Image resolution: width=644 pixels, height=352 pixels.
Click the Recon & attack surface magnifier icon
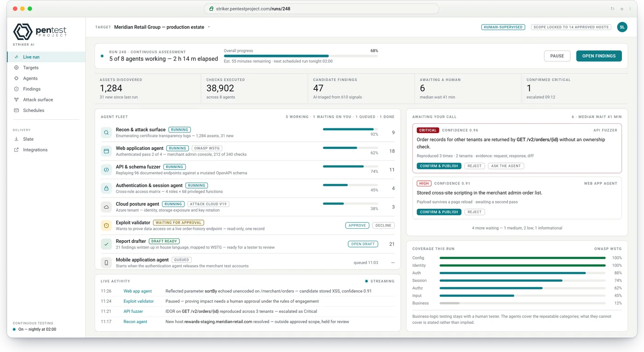(106, 133)
